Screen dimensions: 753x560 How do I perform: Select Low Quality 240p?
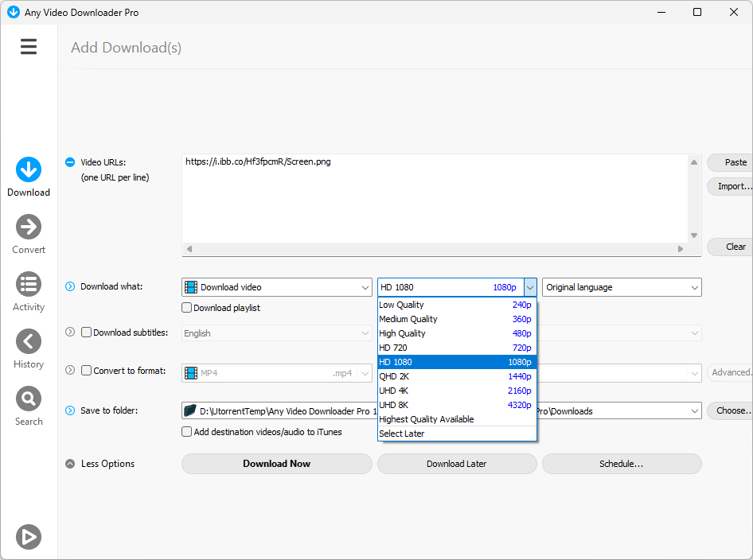coord(457,305)
